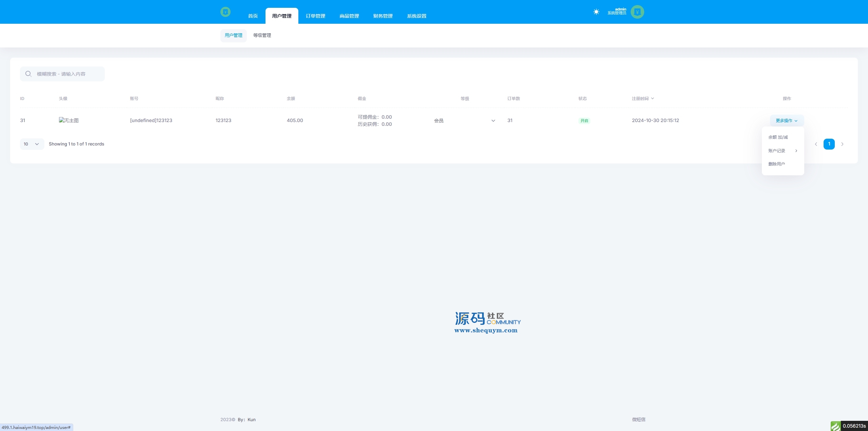Toggle light/dark theme sun icon
This screenshot has height=431, width=868.
coord(596,12)
